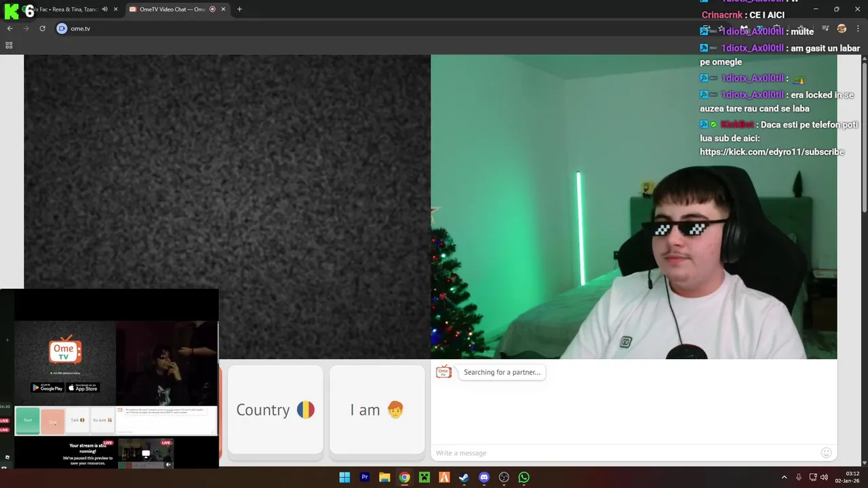
Task: Open the Windows Start menu
Action: [x=344, y=477]
